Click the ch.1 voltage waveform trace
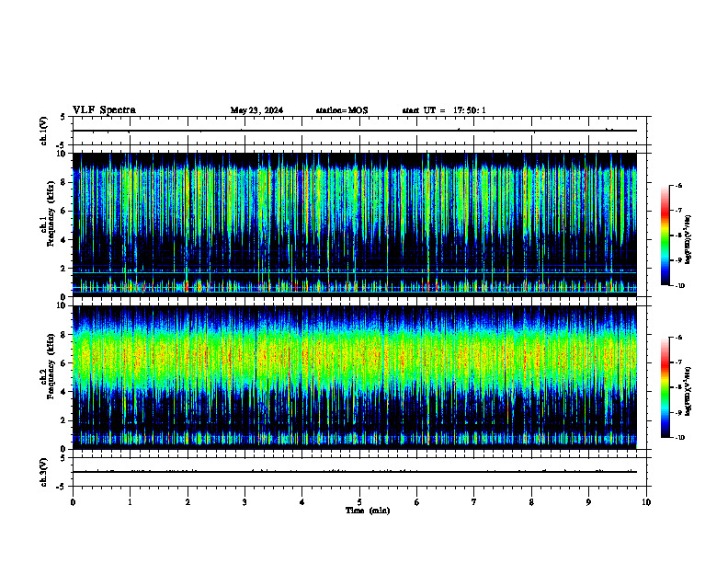 tap(355, 131)
